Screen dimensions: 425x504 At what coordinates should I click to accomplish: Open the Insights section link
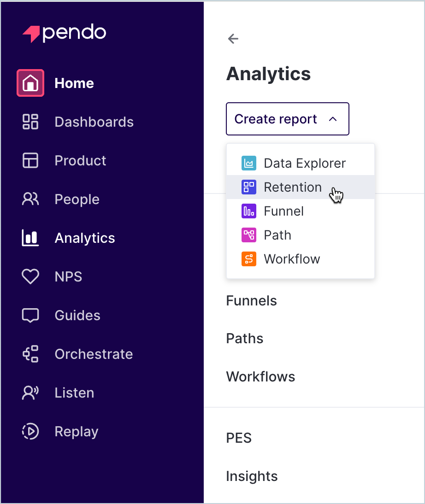point(252,476)
